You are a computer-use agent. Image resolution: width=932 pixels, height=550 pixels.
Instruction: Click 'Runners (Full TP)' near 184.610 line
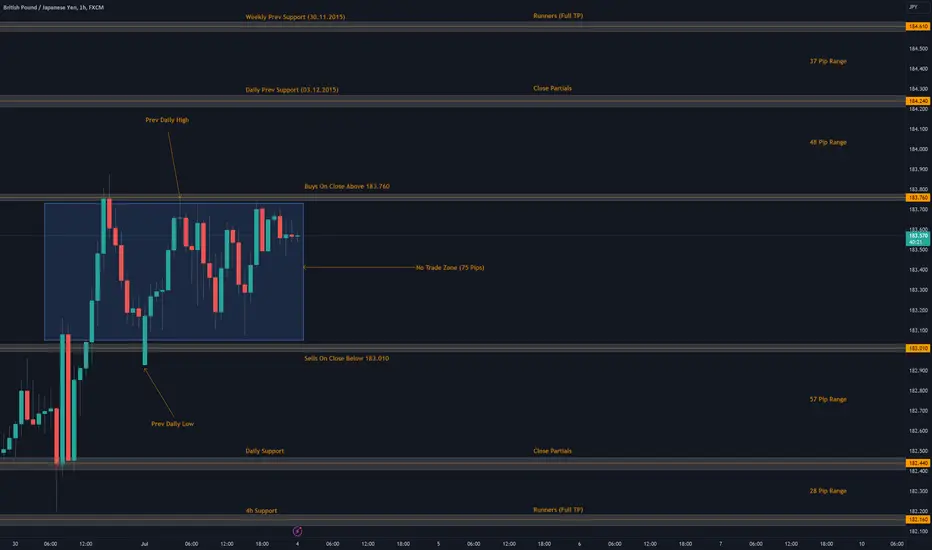pyautogui.click(x=558, y=16)
